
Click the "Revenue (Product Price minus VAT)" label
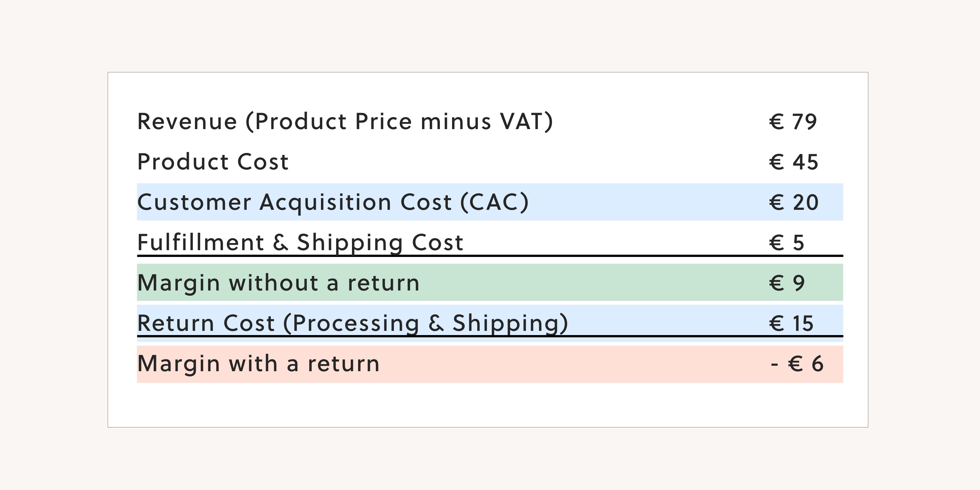click(x=345, y=122)
